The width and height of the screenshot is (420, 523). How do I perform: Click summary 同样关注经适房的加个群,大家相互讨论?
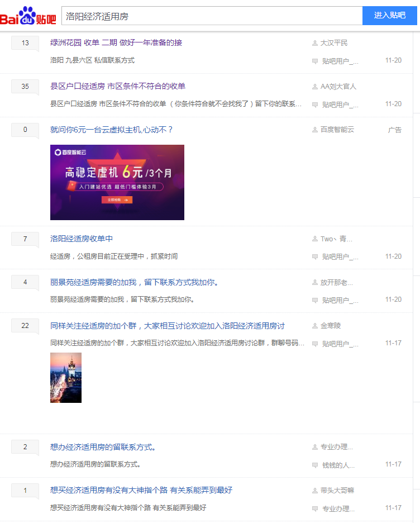(177, 343)
